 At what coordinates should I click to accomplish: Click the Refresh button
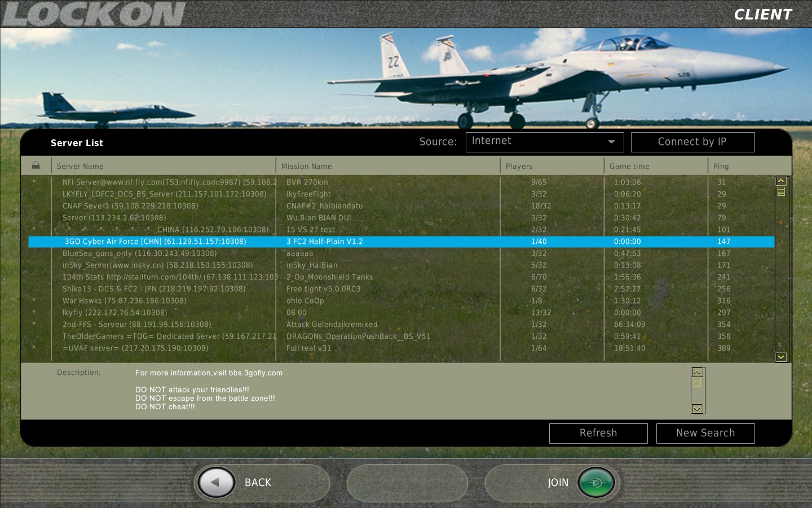coord(598,433)
